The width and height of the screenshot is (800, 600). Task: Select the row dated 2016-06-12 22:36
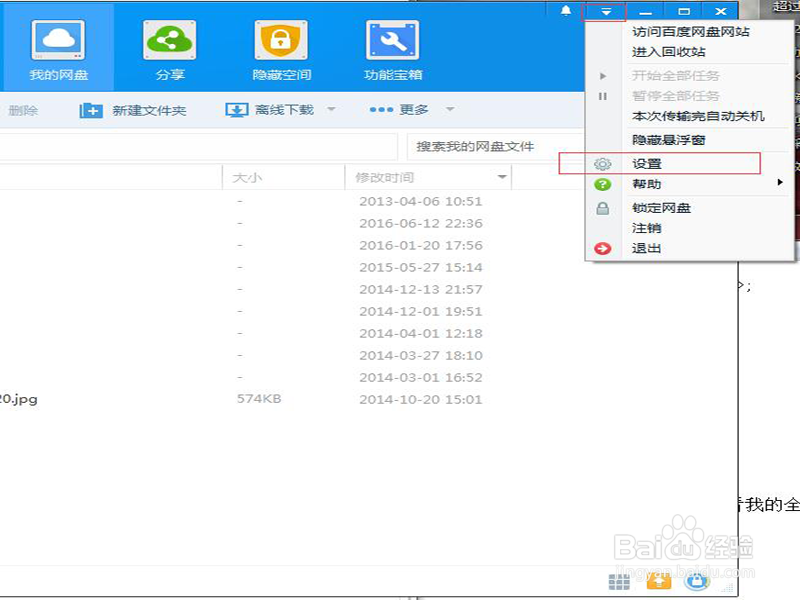(x=367, y=223)
